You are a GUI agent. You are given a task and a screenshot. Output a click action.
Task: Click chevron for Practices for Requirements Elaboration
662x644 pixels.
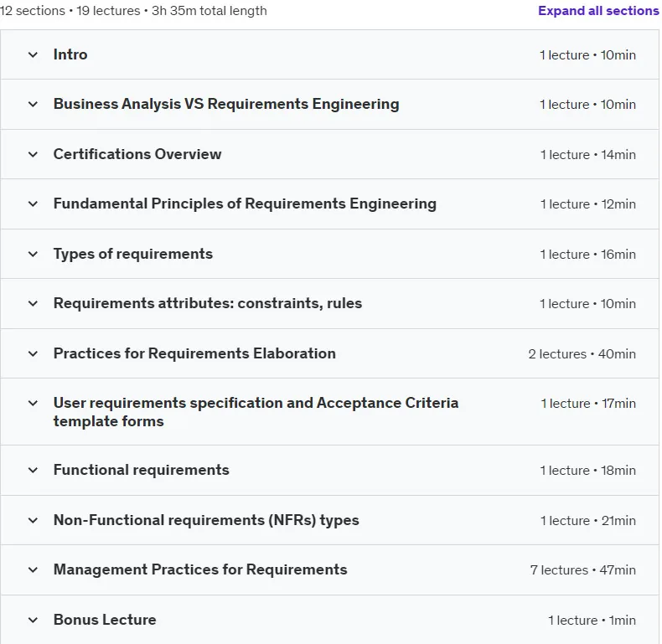click(x=33, y=353)
